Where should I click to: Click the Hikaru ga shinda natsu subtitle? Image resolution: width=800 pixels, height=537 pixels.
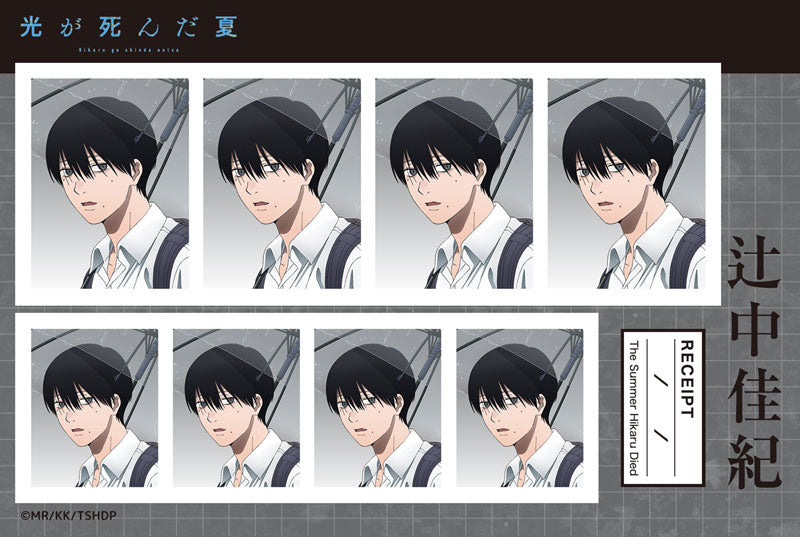click(129, 48)
